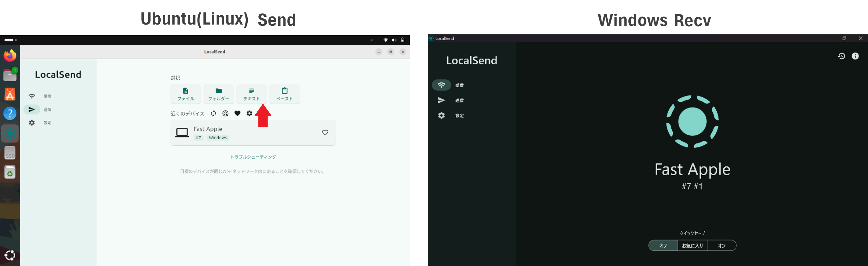Open the トラブルシューティング link

click(253, 157)
